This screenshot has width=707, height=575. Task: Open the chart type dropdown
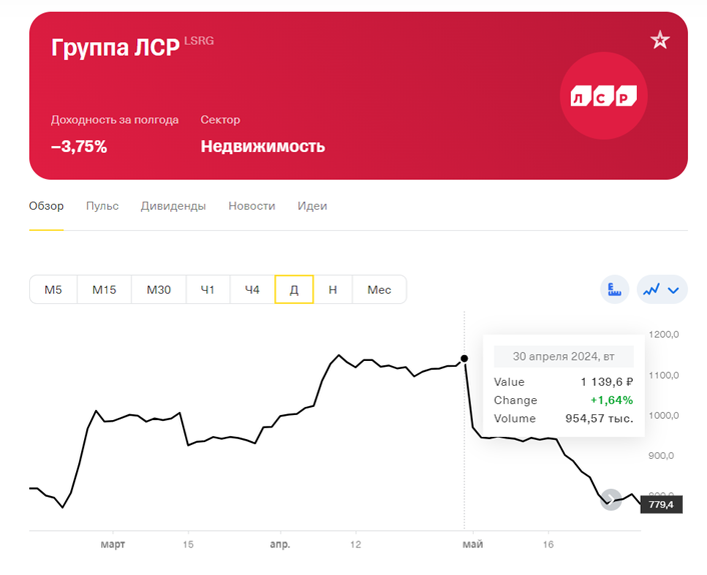(662, 289)
